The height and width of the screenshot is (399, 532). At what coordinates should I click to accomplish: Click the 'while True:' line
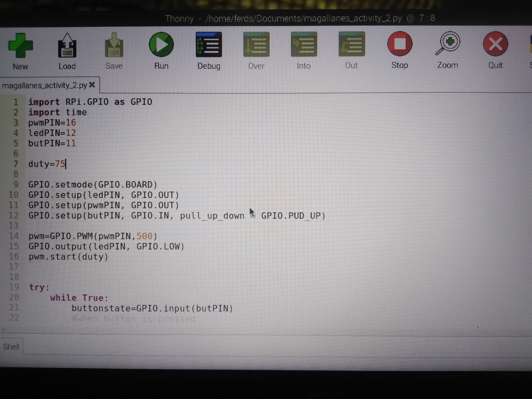pyautogui.click(x=79, y=298)
